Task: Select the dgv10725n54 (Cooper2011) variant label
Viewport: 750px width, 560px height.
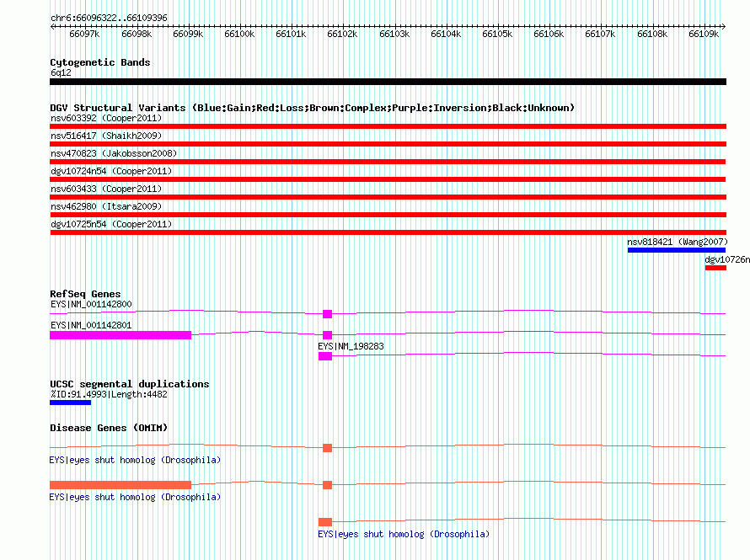Action: (x=110, y=224)
